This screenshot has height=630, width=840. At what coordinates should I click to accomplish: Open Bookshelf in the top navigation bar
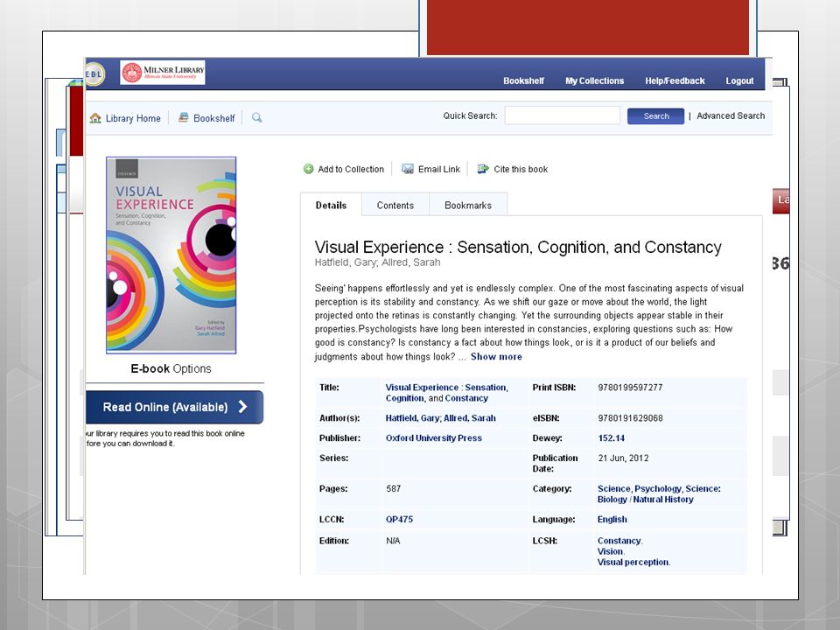pyautogui.click(x=523, y=80)
